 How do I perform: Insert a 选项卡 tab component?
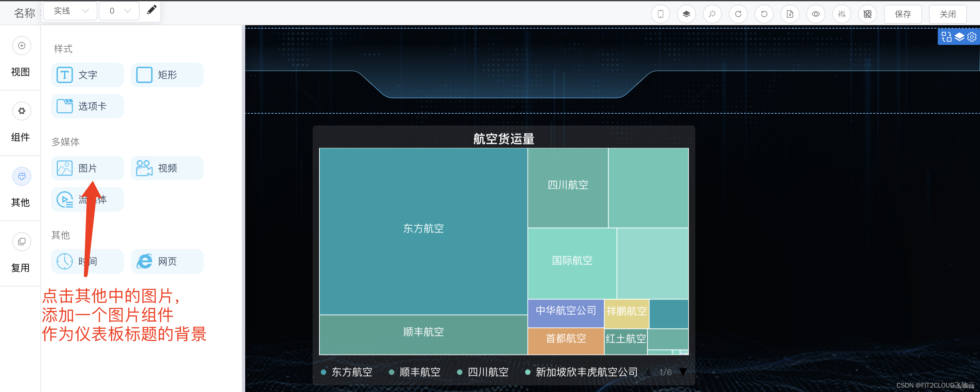tap(87, 106)
